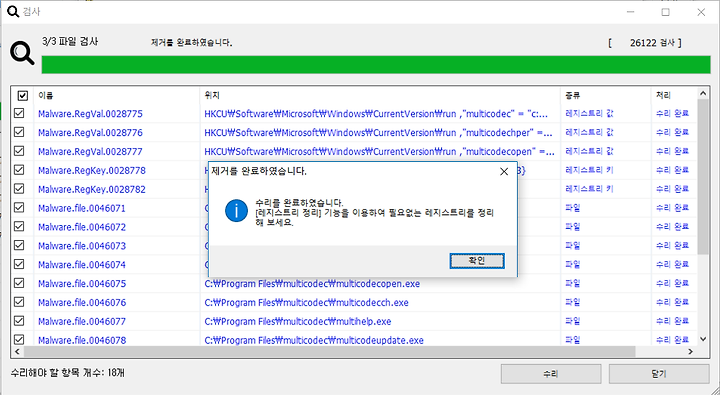Click the 처리 column header
The height and width of the screenshot is (395, 720).
674,96
